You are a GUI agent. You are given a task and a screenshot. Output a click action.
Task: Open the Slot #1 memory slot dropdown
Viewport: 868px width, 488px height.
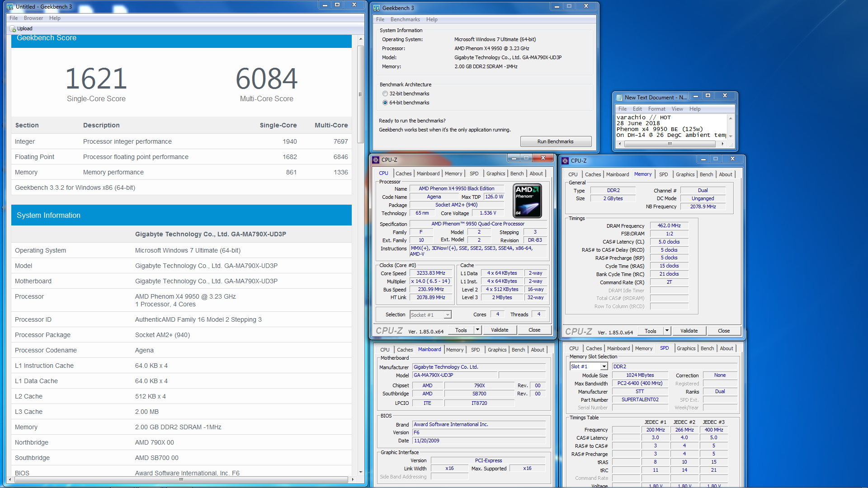click(604, 366)
